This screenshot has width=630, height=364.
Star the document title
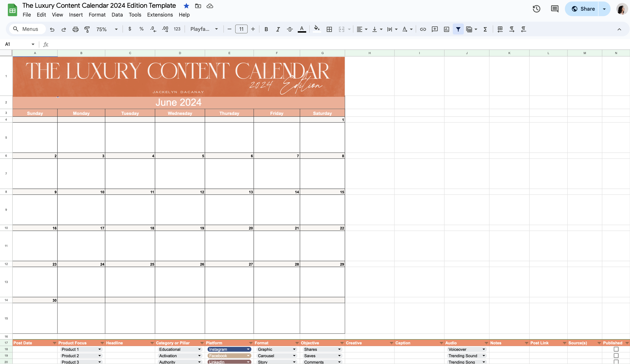(186, 6)
